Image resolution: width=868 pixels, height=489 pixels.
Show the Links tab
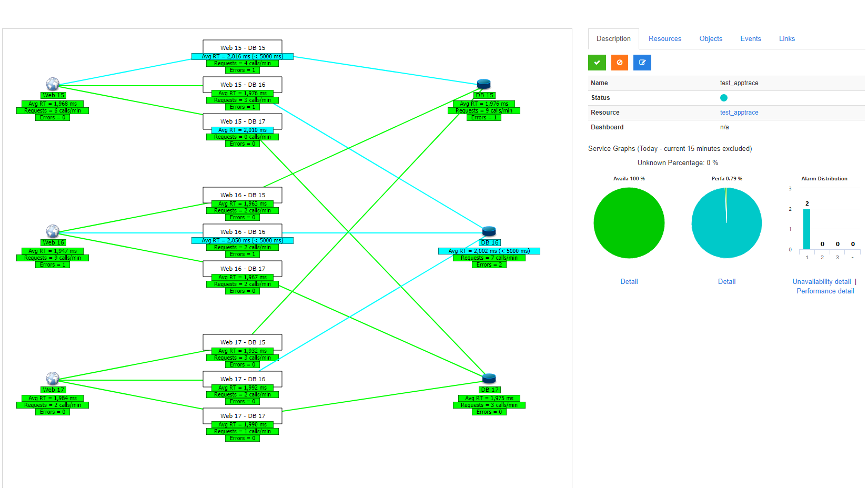tap(786, 39)
